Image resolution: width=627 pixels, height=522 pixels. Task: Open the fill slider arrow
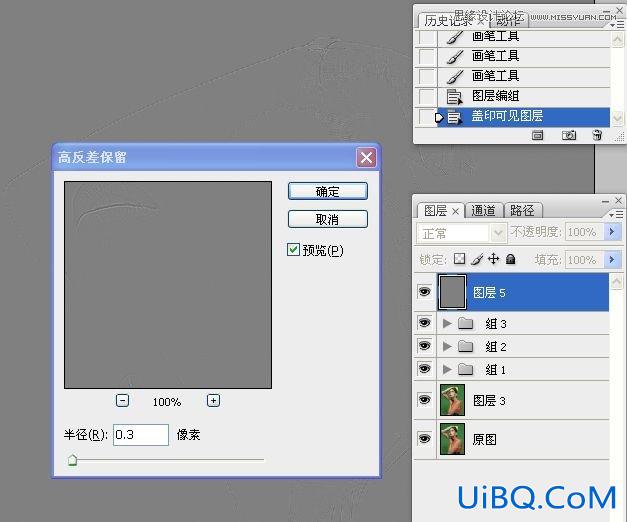click(612, 260)
